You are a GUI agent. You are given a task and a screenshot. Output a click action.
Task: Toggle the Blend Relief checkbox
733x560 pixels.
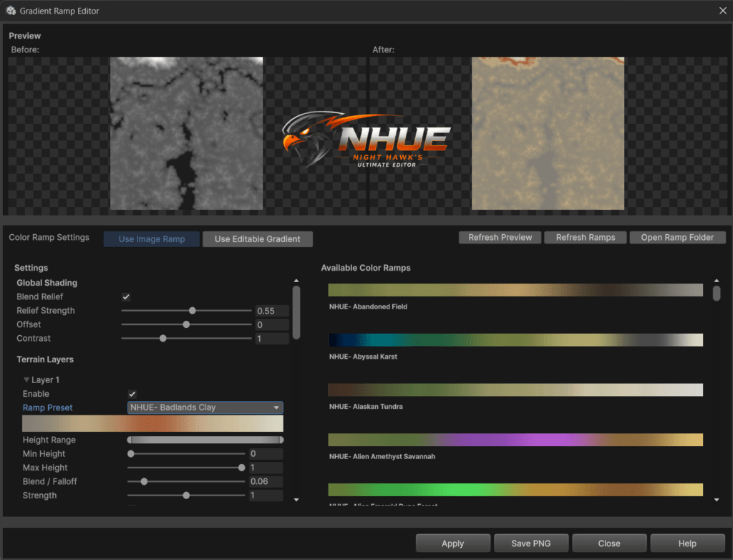[x=126, y=296]
